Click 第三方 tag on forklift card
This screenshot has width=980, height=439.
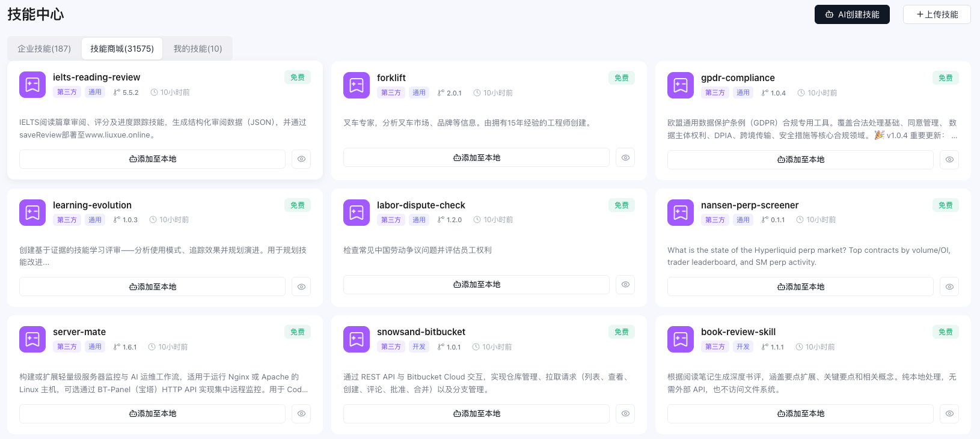pos(391,93)
